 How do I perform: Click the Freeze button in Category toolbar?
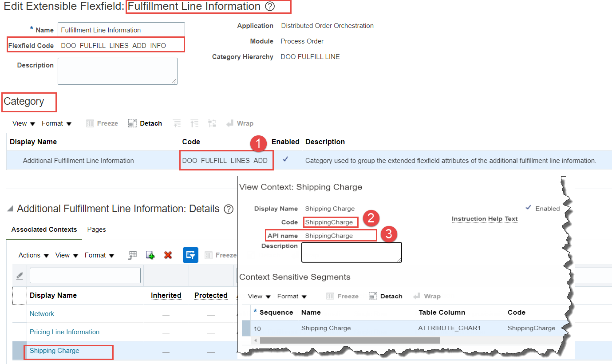(x=102, y=123)
